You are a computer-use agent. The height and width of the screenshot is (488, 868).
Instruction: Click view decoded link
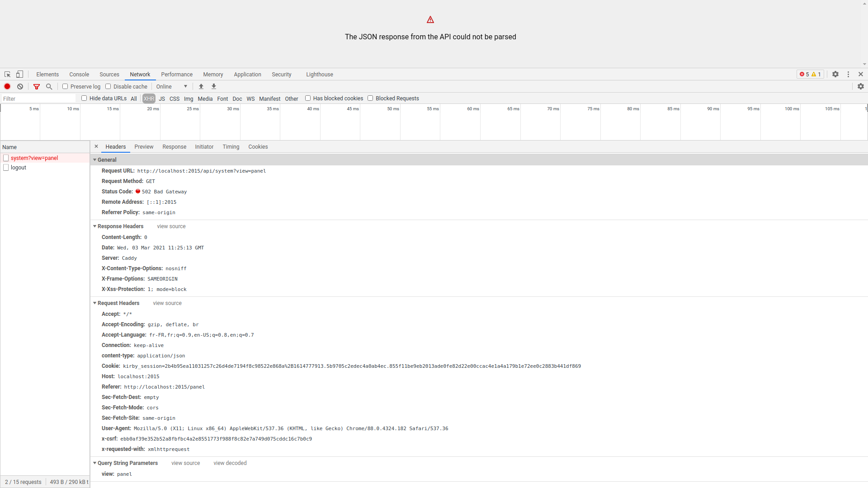coord(230,463)
